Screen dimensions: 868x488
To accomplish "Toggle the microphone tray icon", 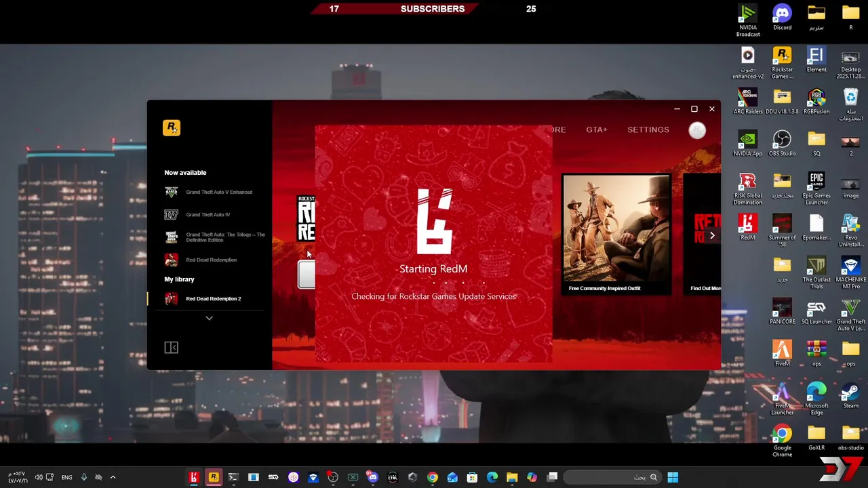I will coord(84,477).
